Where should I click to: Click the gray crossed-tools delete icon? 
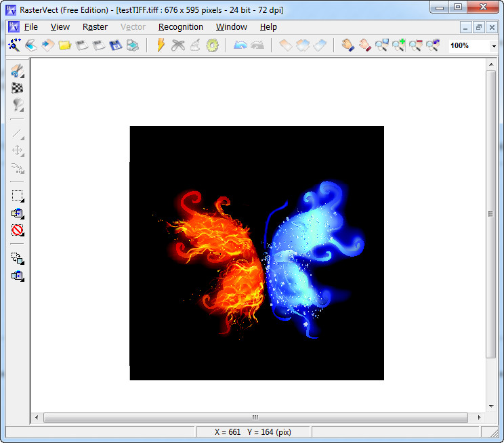click(x=178, y=45)
